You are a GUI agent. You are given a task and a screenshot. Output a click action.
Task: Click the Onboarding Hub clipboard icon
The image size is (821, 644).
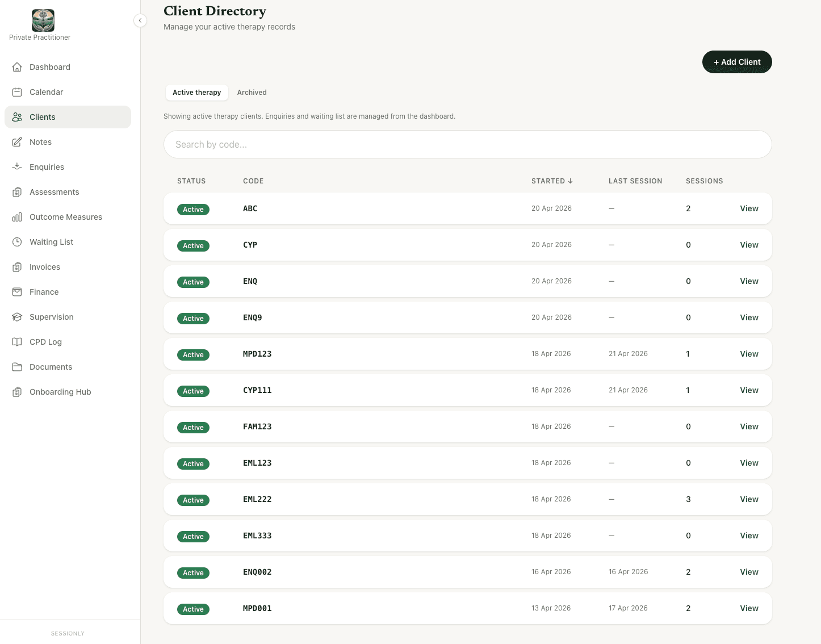(x=17, y=392)
